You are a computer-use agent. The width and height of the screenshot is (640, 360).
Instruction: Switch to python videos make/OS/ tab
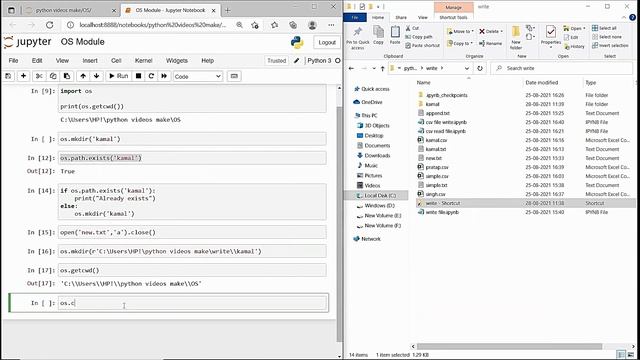tap(69, 10)
